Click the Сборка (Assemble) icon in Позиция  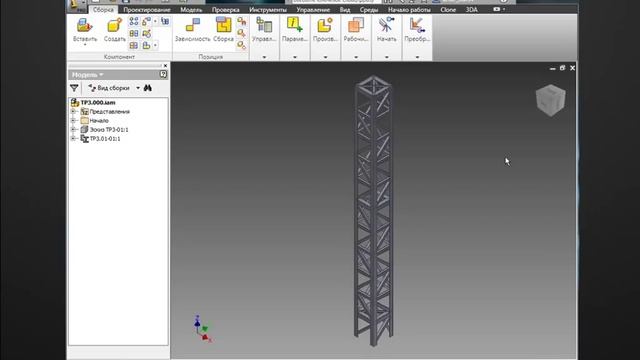click(x=223, y=25)
